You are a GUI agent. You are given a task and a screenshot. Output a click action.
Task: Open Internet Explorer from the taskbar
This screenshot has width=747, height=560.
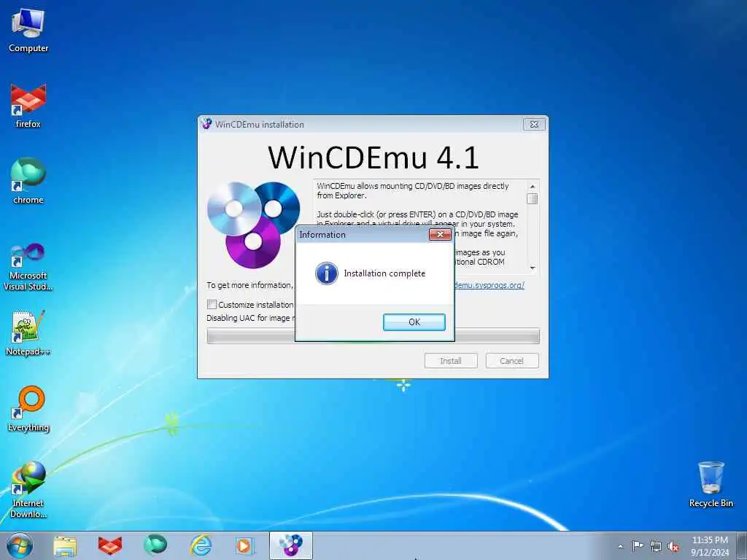(x=201, y=545)
